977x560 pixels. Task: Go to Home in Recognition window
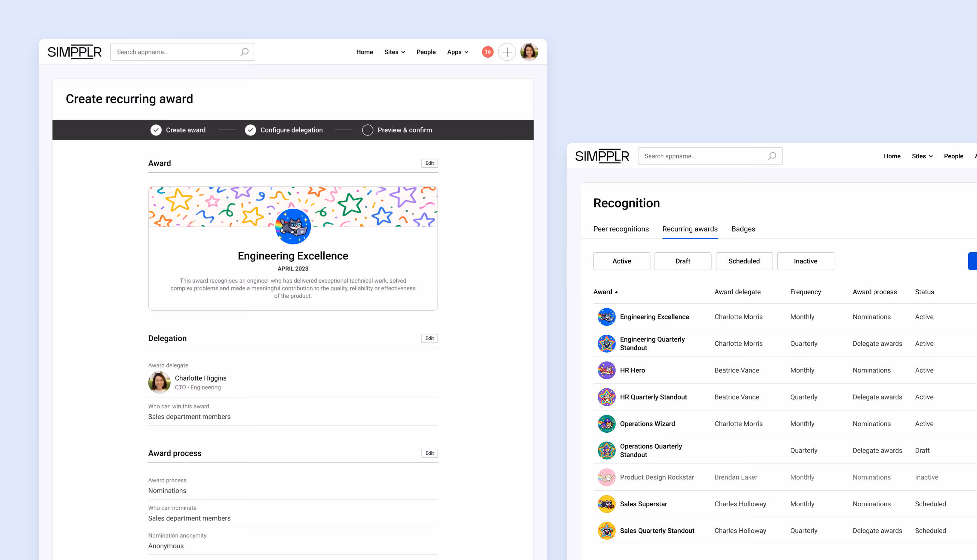click(x=892, y=156)
